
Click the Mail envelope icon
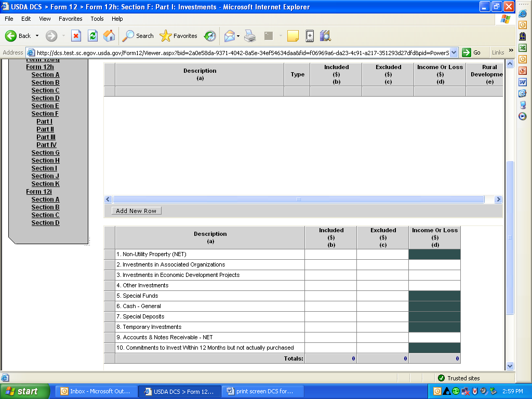click(229, 36)
